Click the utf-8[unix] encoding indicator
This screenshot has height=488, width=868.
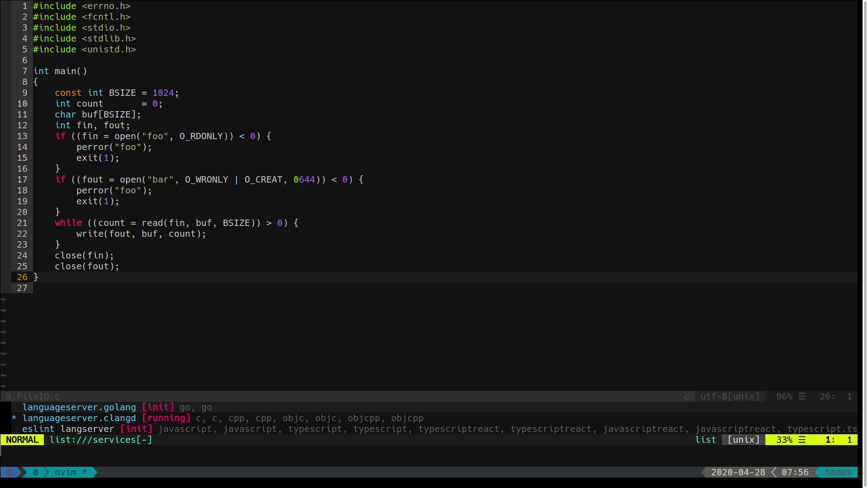click(x=730, y=396)
